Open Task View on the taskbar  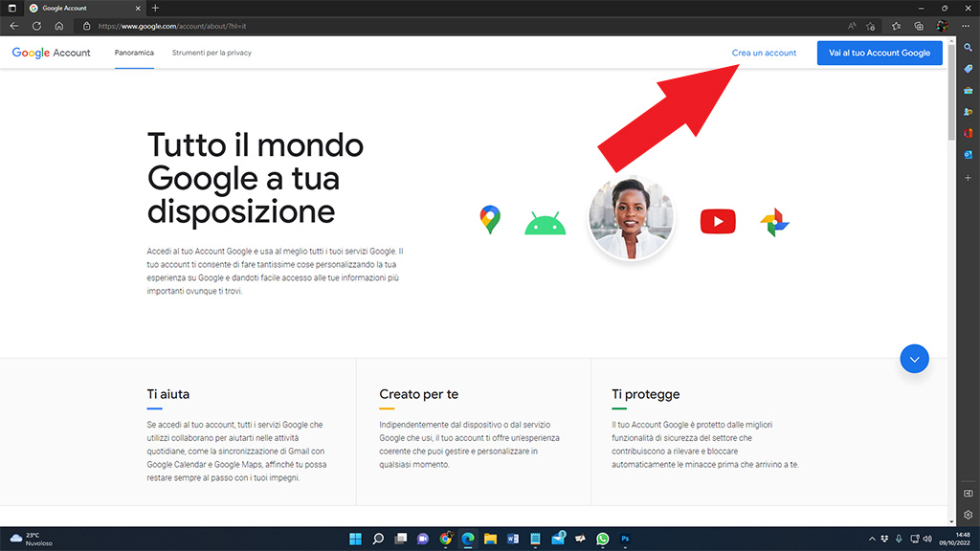(x=401, y=539)
